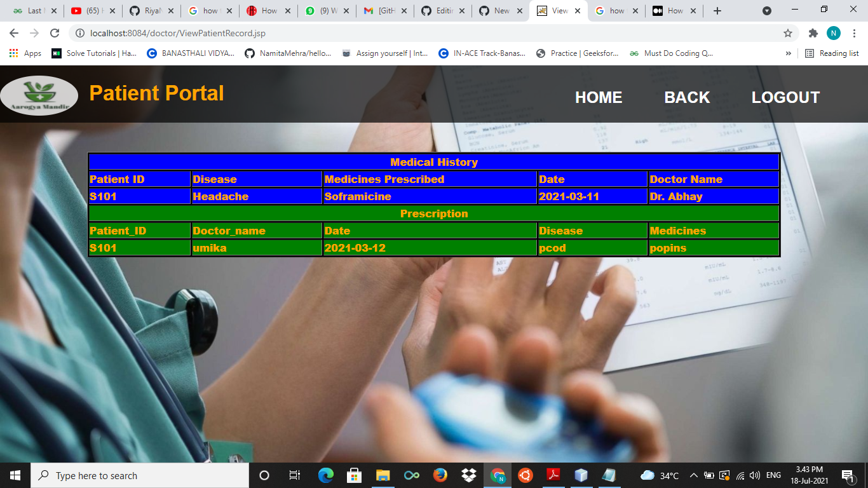Open Must Do Coding Q... bookmark
This screenshot has width=868, height=488.
click(x=671, y=53)
